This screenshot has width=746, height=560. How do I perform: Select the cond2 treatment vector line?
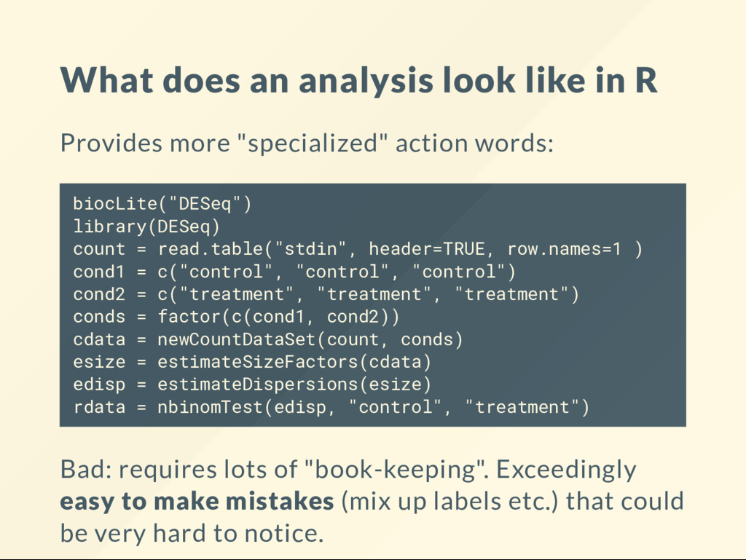326,294
